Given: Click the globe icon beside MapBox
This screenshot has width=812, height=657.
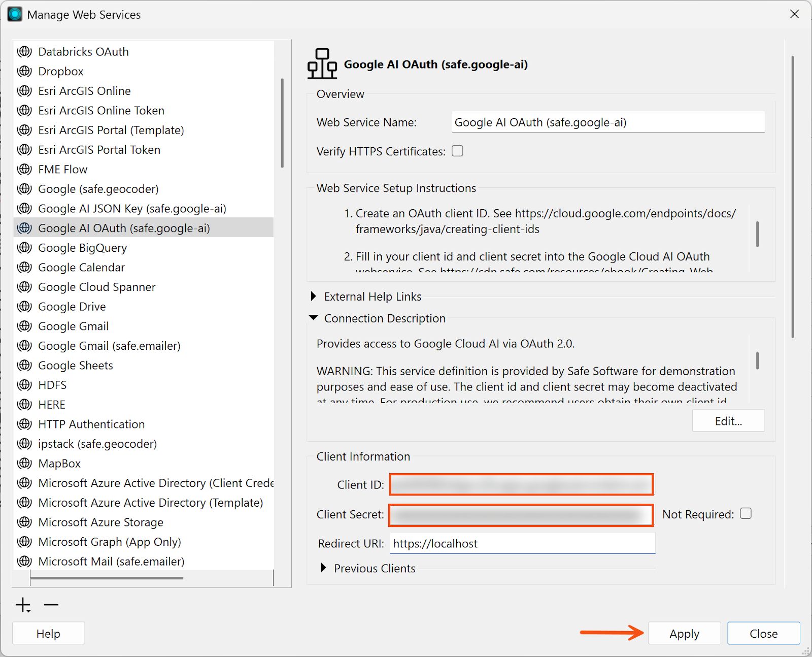Looking at the screenshot, I should 24,463.
